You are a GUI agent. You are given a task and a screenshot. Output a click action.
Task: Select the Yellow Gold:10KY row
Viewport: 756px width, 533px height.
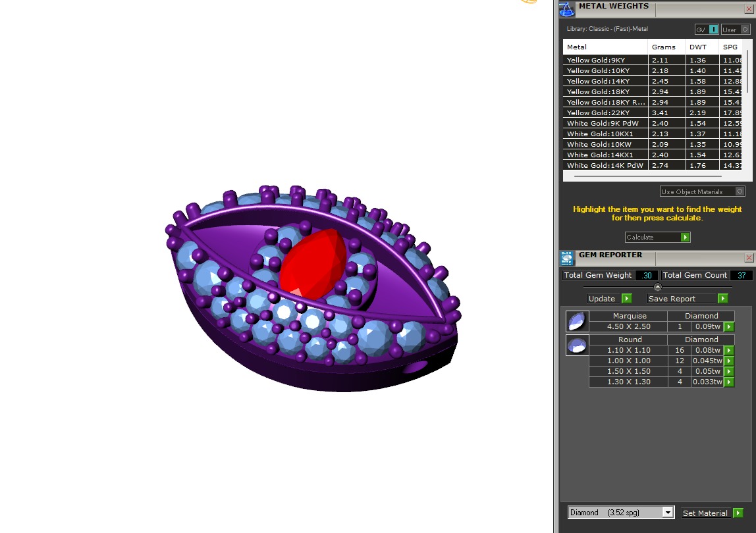coord(653,70)
